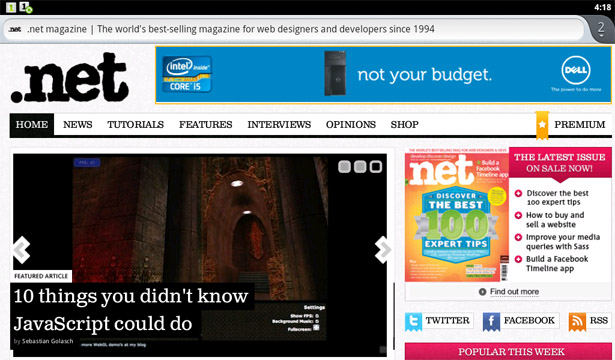Open the Dell Intel Core i5 banner ad
The height and width of the screenshot is (360, 615).
pyautogui.click(x=384, y=75)
